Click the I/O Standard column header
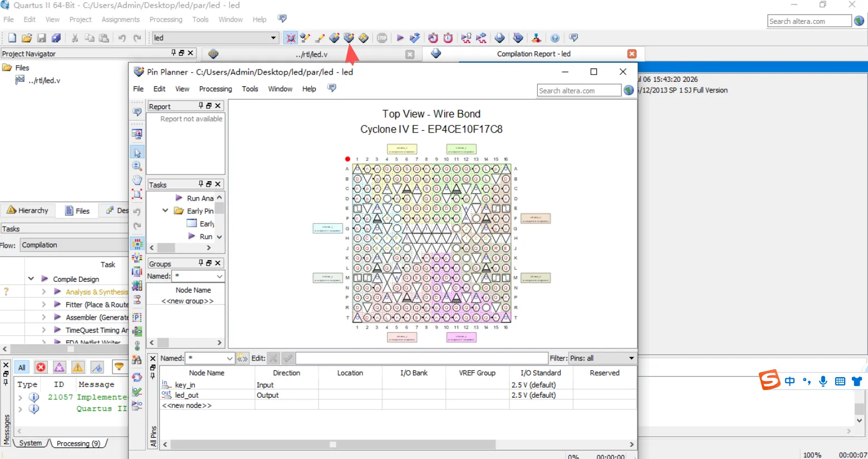 541,373
